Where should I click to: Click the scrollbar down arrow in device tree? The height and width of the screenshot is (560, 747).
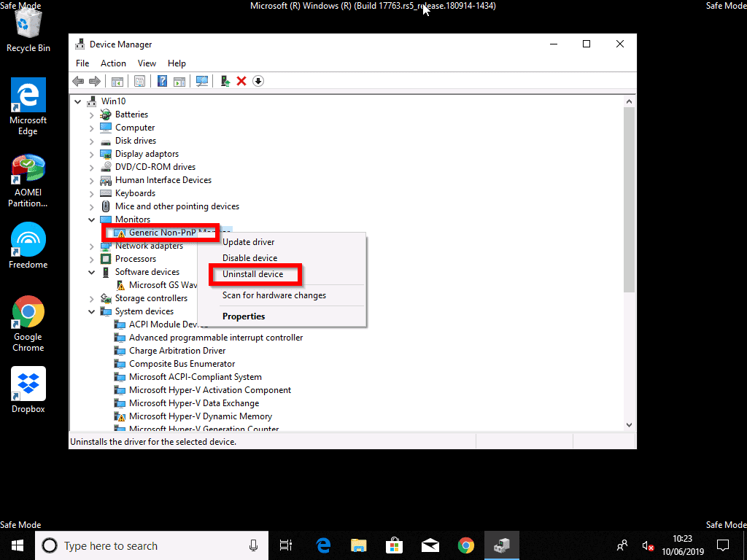[629, 425]
